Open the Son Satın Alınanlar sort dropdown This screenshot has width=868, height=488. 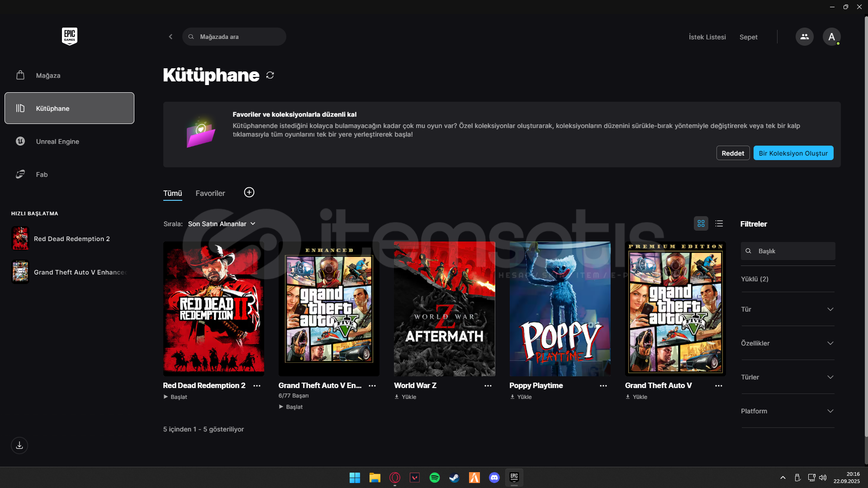pyautogui.click(x=222, y=224)
